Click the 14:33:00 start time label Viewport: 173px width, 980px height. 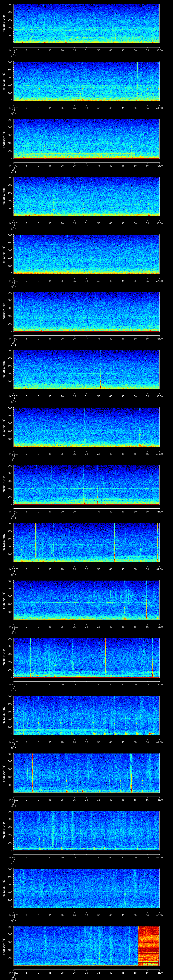(x=13, y=281)
